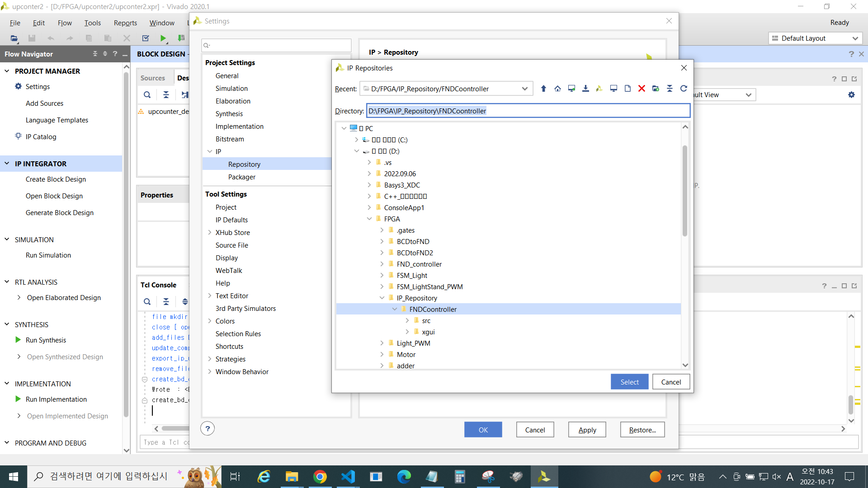
Task: Collapse all directory tree nodes icon
Action: pos(670,89)
